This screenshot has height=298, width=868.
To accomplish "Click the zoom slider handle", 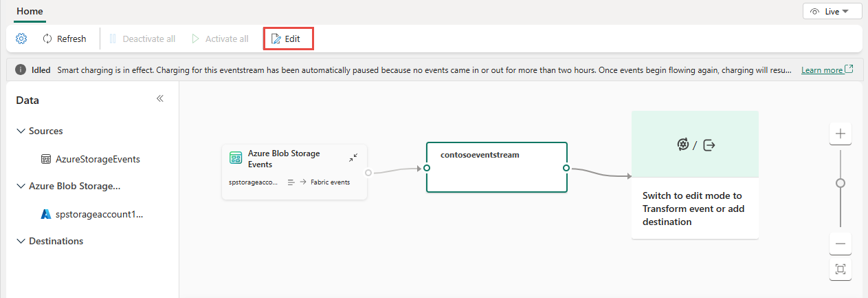I will tap(841, 183).
